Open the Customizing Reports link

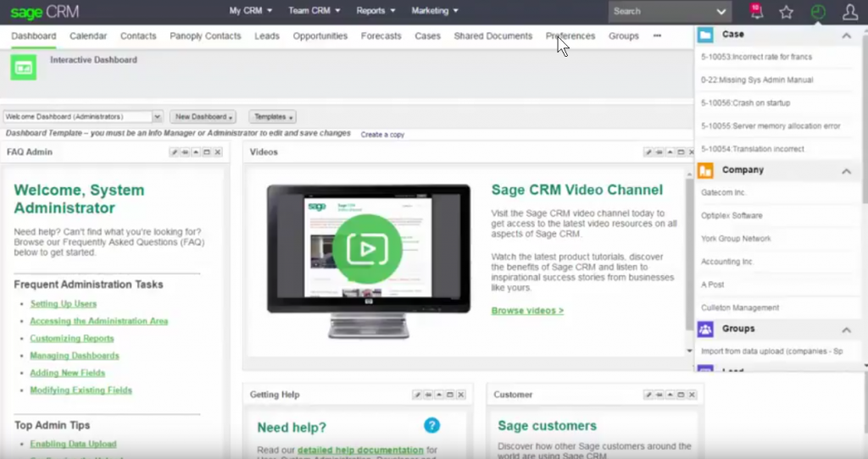coord(72,339)
